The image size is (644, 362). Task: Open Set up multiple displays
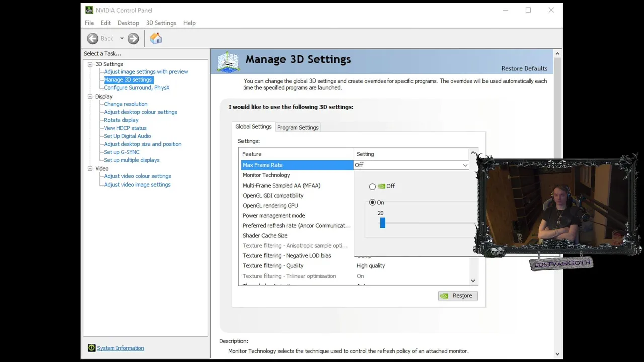(x=132, y=160)
